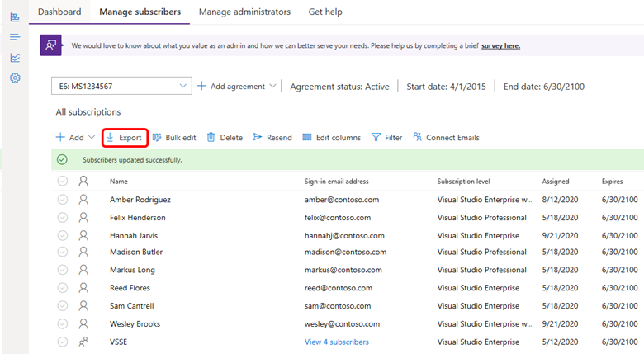Sort by Name column header
The image size is (644, 354).
119,181
